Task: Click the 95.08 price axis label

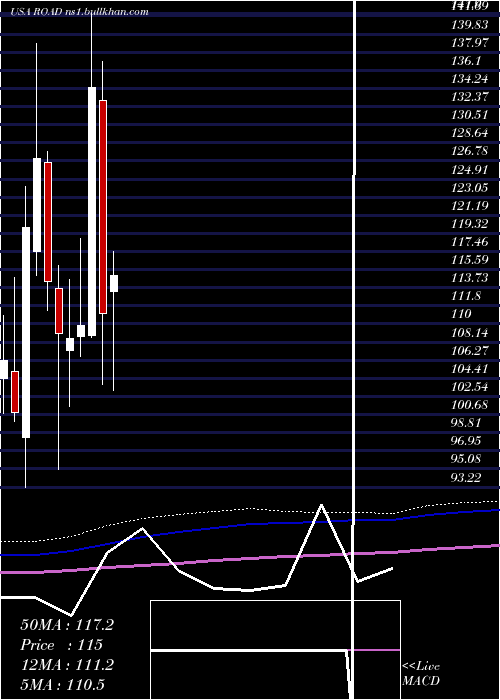Action: click(467, 459)
